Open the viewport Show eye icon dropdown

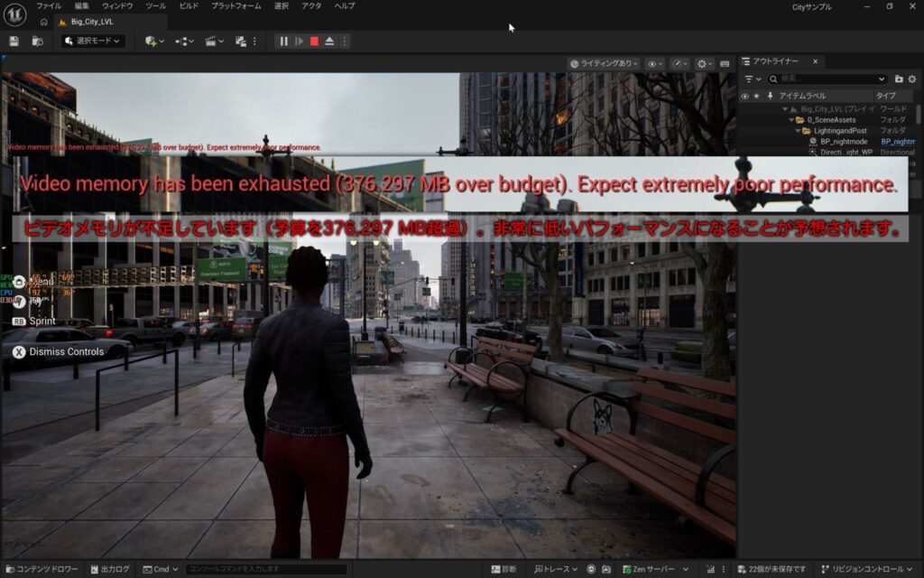click(x=654, y=63)
